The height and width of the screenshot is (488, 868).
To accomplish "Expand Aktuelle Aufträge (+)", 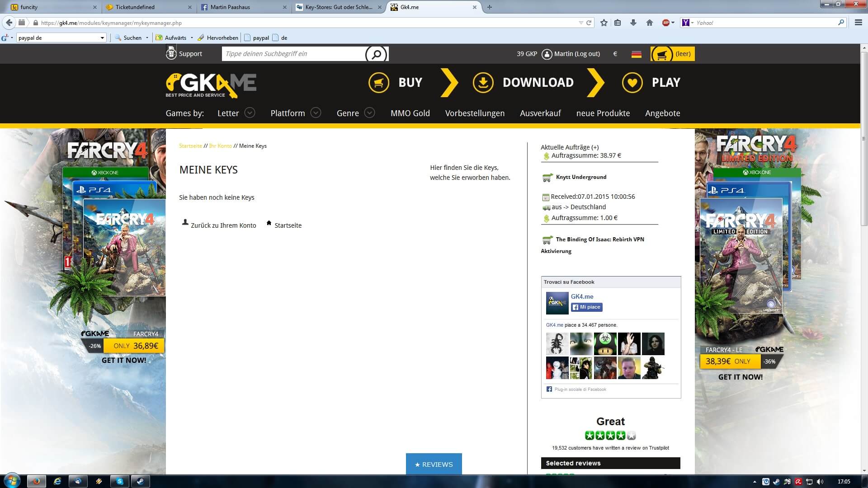I will coord(570,147).
